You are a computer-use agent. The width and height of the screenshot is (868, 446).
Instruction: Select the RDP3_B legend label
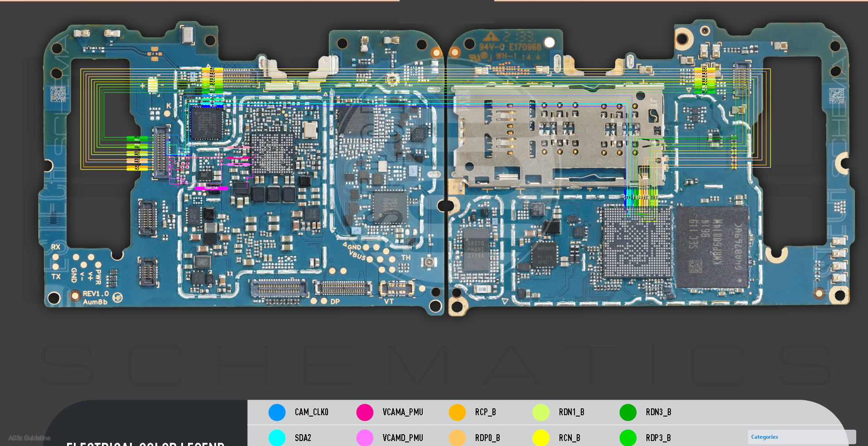(658, 438)
